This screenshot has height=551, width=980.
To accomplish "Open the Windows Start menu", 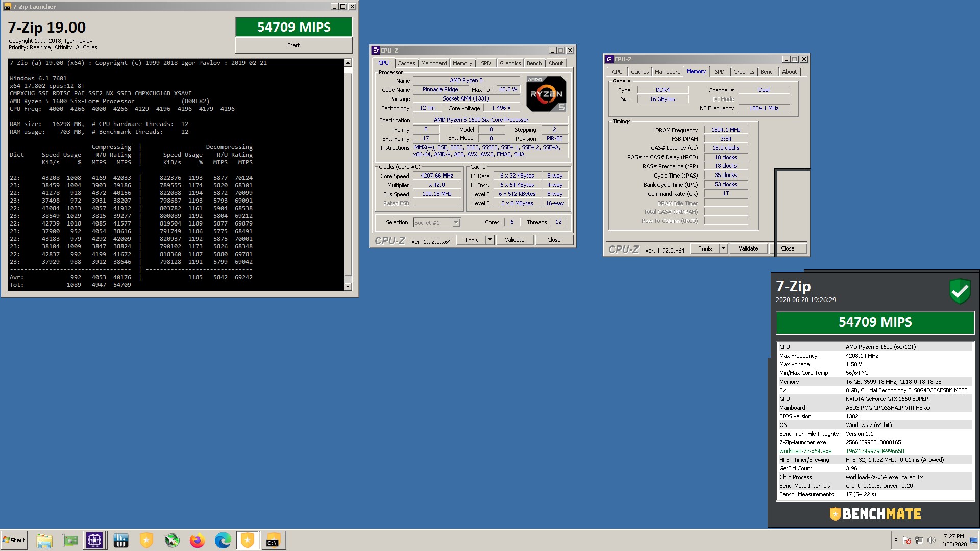I will pyautogui.click(x=14, y=540).
